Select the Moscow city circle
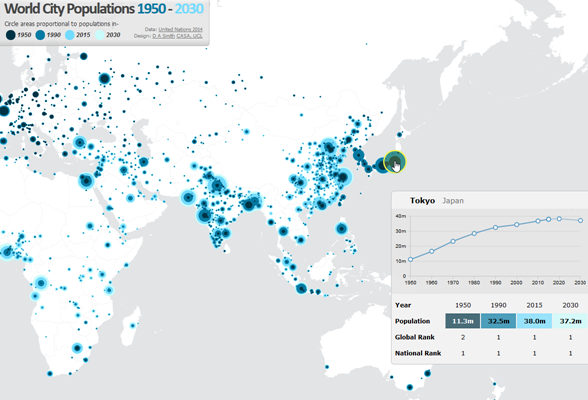The image size is (588, 400). click(105, 79)
